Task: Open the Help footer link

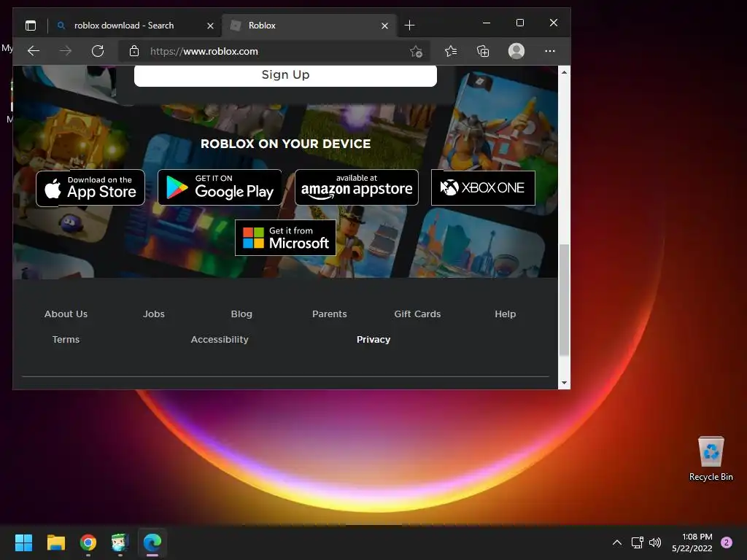Action: pos(505,314)
